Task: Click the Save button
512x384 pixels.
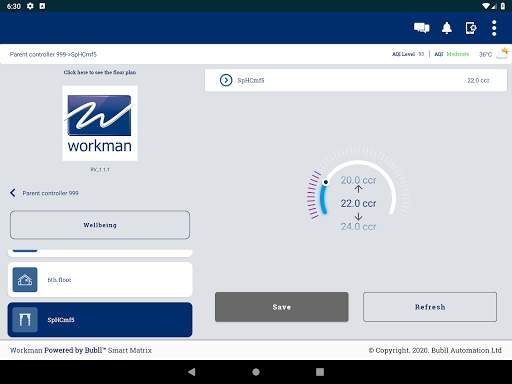Action: [282, 307]
